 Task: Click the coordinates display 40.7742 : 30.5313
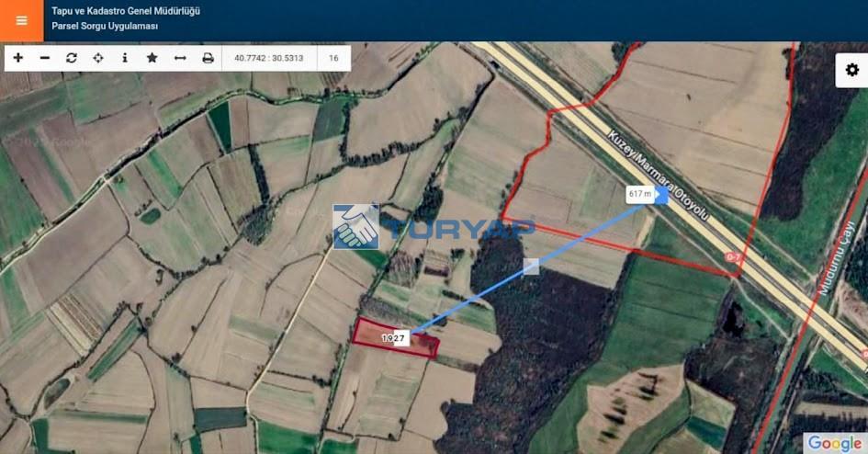269,58
